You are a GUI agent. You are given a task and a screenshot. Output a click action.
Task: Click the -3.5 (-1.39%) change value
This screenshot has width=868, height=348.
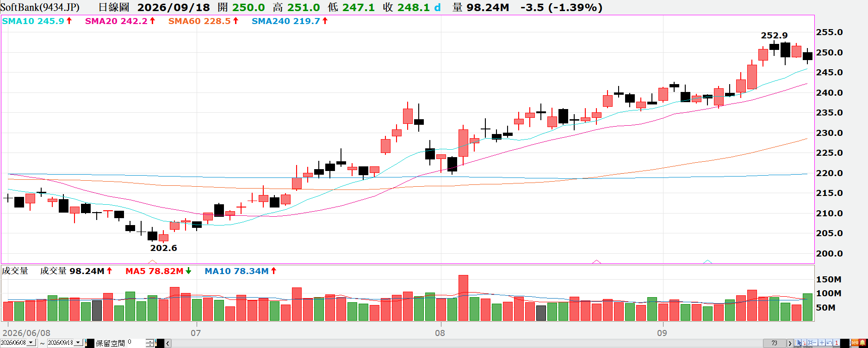pos(561,7)
